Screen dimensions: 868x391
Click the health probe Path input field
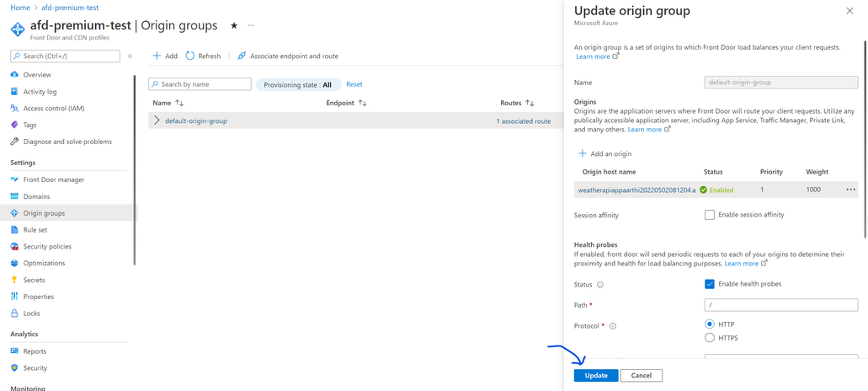(x=781, y=305)
